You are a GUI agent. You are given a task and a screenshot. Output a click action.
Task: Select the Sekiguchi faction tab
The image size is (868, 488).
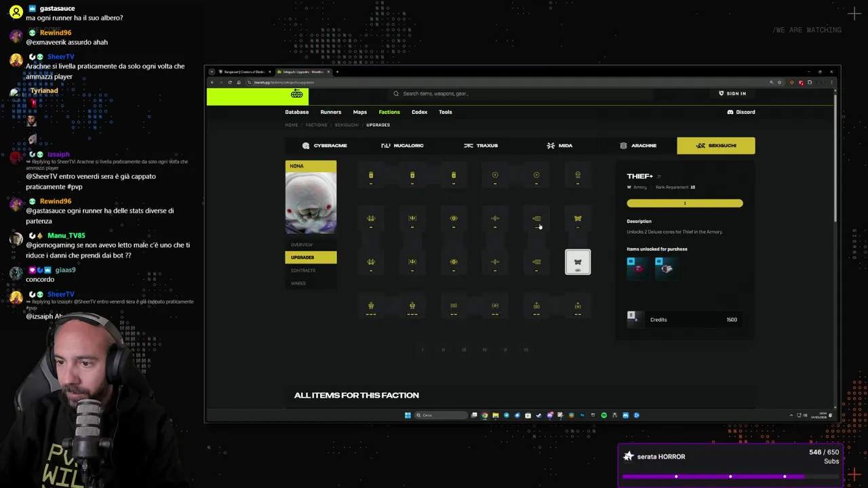pyautogui.click(x=715, y=146)
